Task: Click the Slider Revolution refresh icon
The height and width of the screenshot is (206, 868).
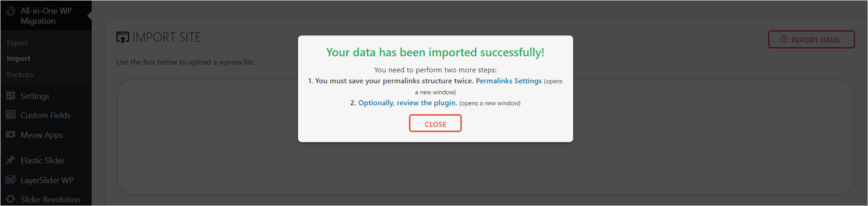Action: click(10, 199)
